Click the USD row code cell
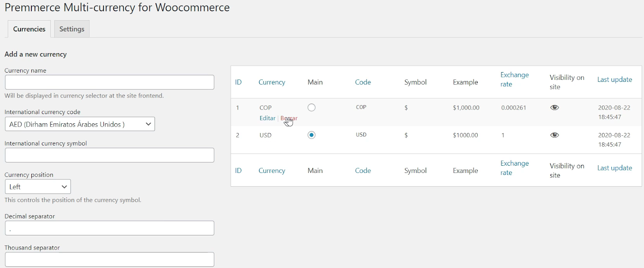 tap(361, 135)
